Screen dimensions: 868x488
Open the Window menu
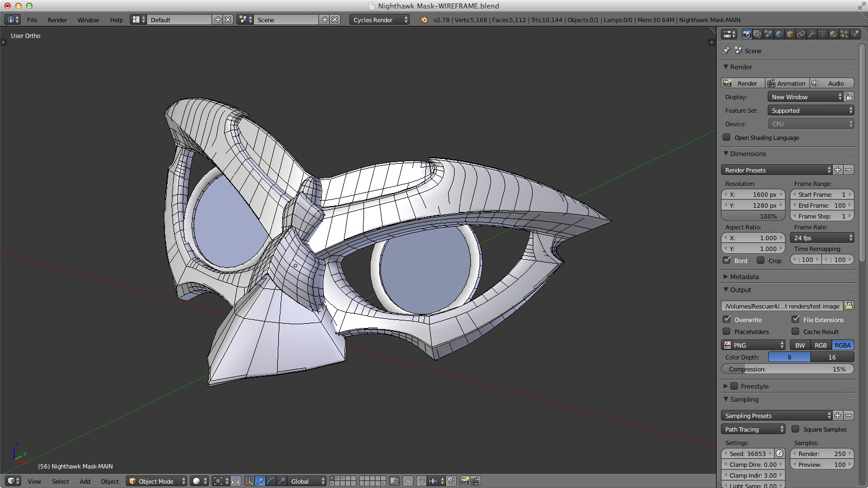coord(88,20)
